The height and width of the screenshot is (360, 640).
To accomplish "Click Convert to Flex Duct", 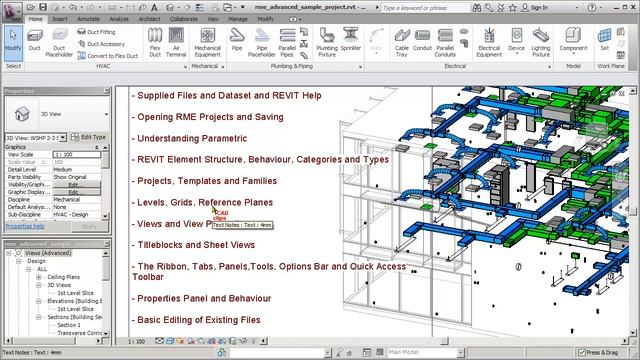I will point(108,56).
